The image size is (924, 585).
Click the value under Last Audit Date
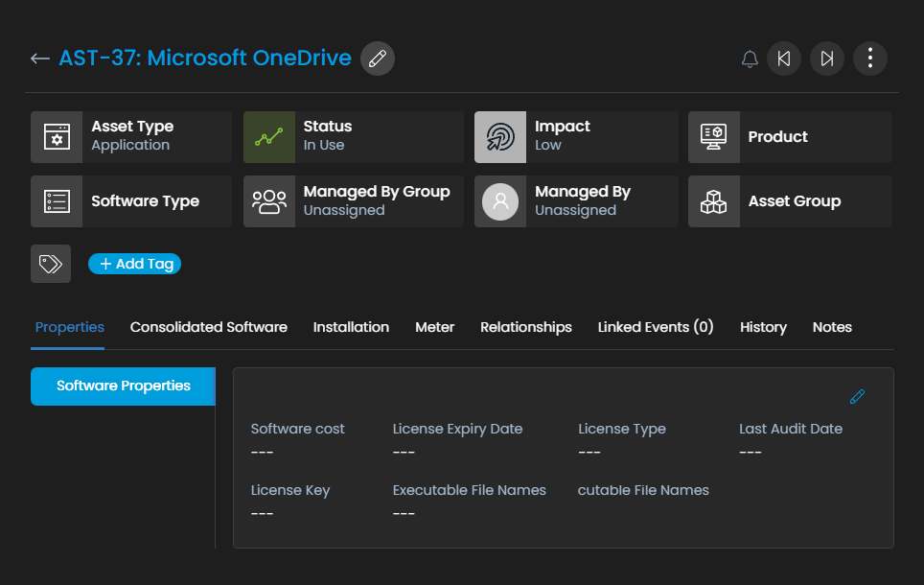751,453
